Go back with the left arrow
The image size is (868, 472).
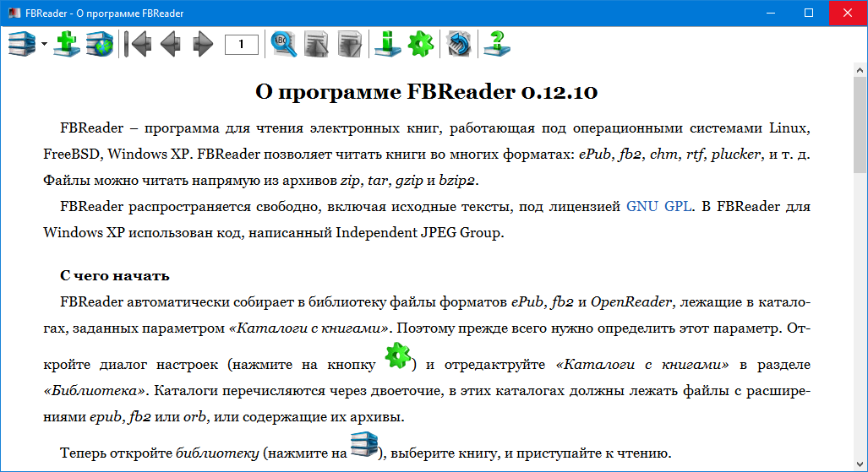tap(171, 44)
